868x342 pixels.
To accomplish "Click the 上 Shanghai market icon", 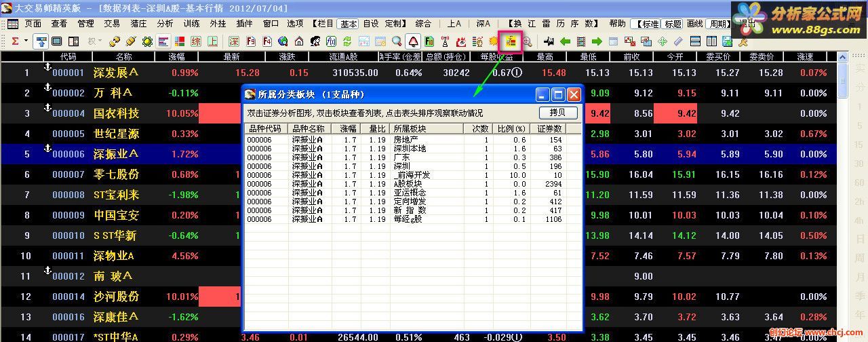I will [x=212, y=41].
